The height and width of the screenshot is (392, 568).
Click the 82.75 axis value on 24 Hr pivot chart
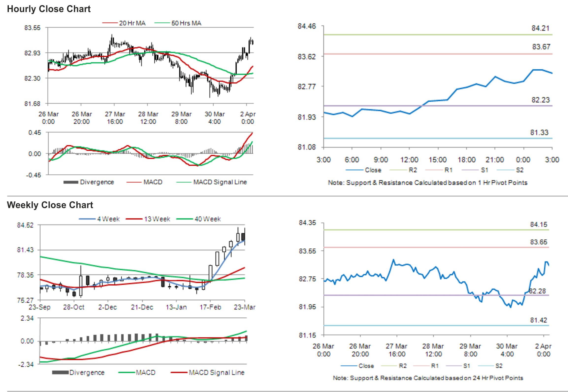[x=307, y=279]
